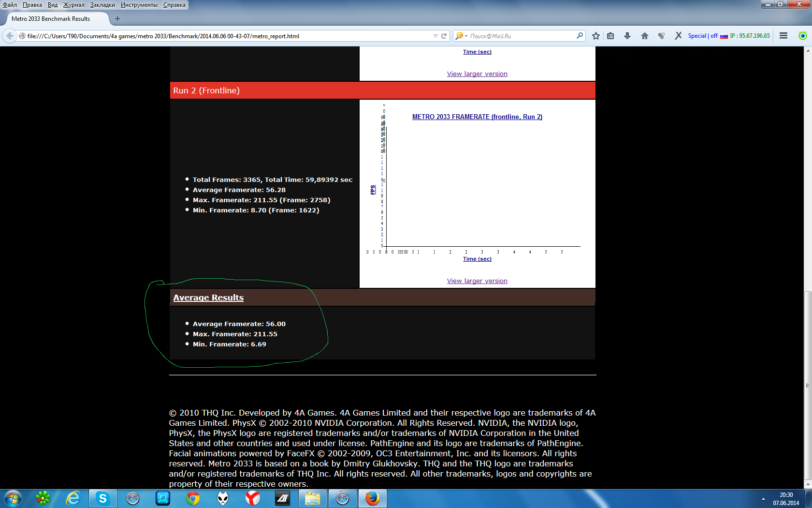
Task: Open ICQ from the taskbar
Action: 43,498
